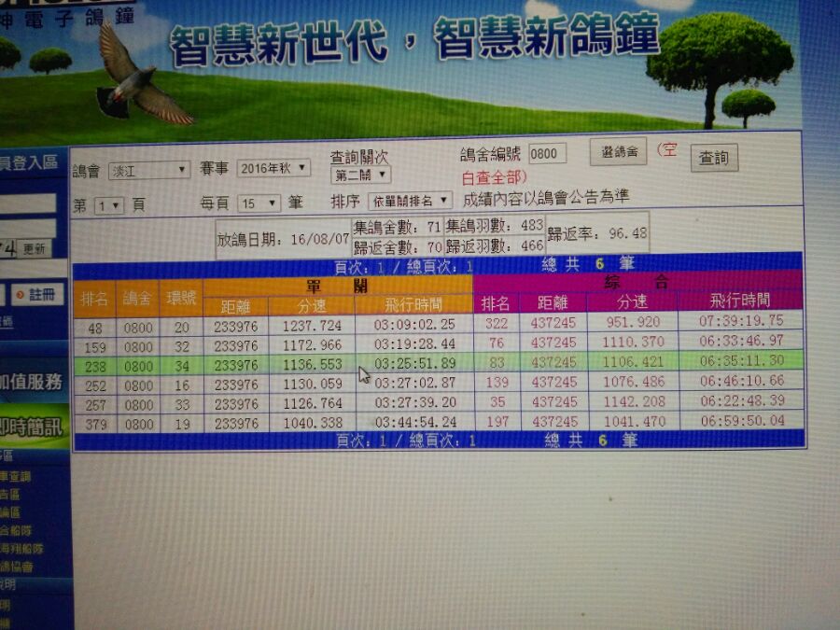Click the 鴿舍編號 input field with 0800
Image resolution: width=840 pixels, height=630 pixels.
(x=547, y=154)
